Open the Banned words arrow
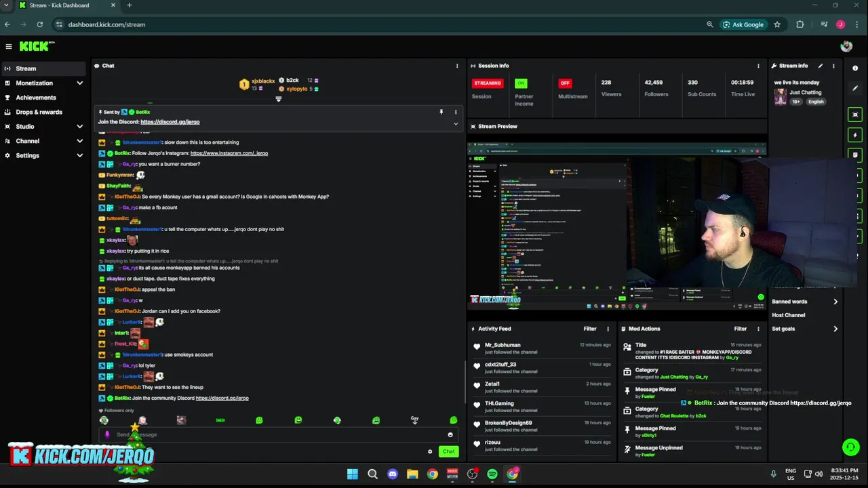 pyautogui.click(x=835, y=302)
